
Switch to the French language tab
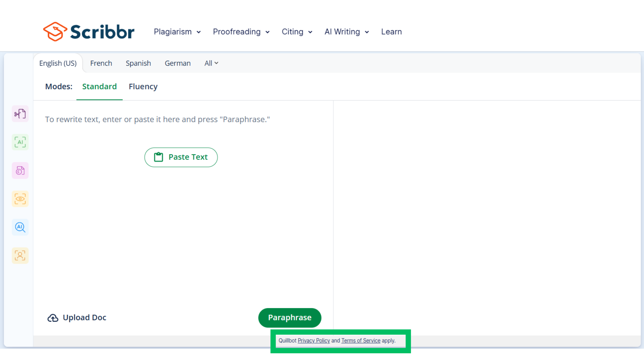(x=101, y=63)
